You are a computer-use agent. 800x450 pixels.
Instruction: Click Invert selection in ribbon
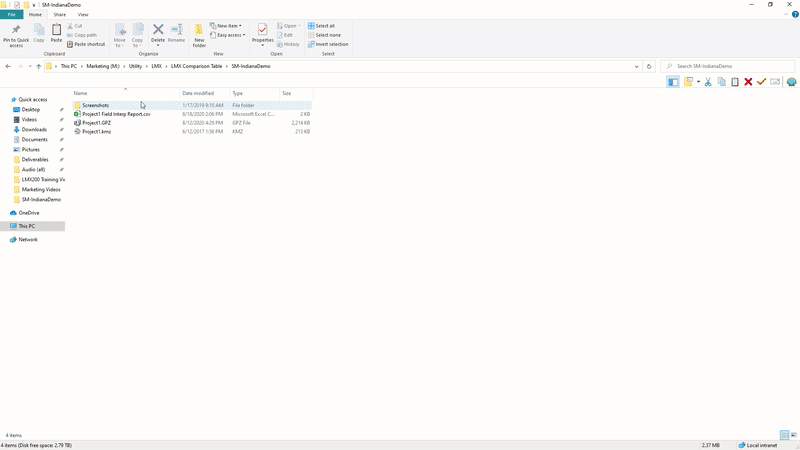pos(328,44)
